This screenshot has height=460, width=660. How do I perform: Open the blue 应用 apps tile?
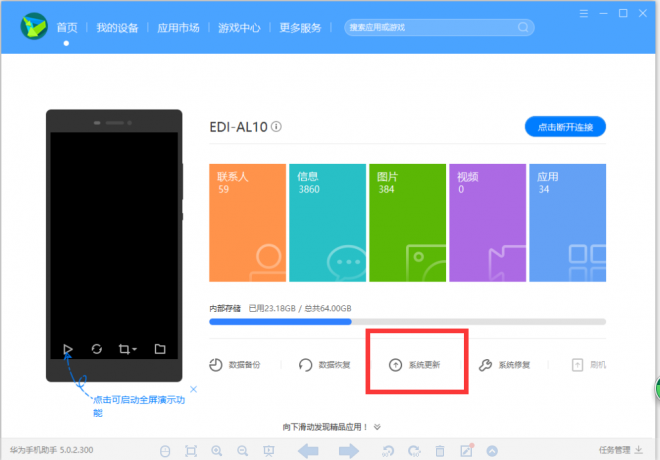tap(567, 223)
